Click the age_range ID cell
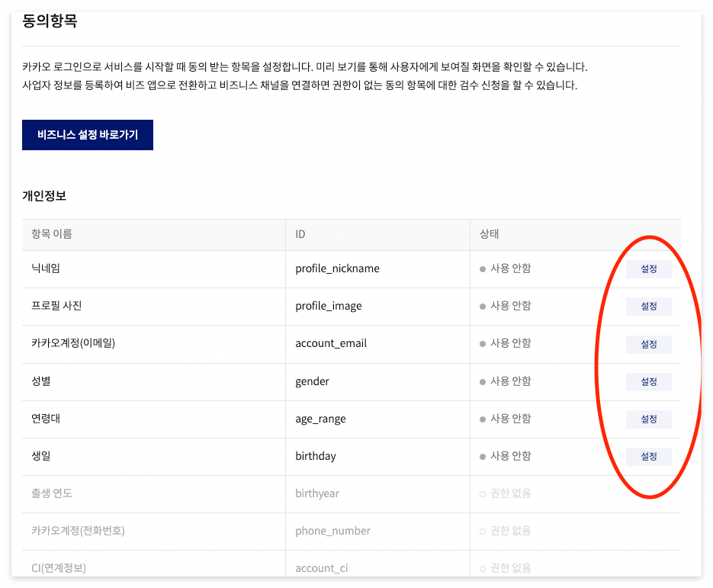 [x=320, y=419]
